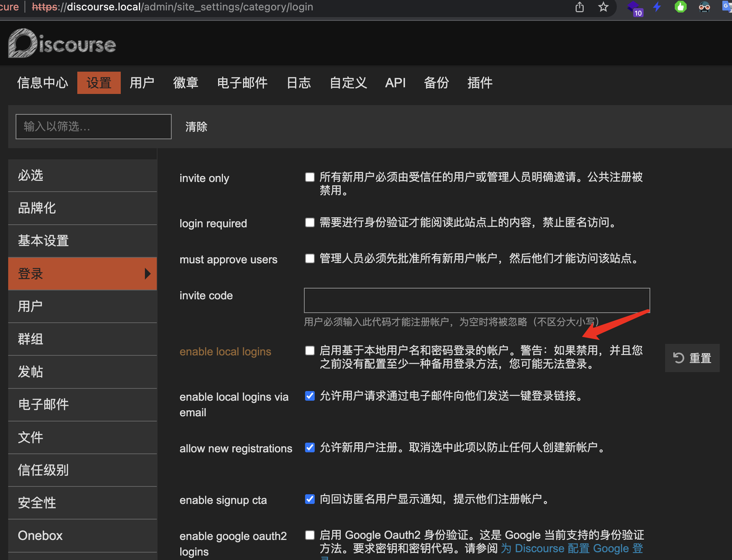This screenshot has height=560, width=732.
Task: Click the Discourse logo
Action: click(x=62, y=43)
